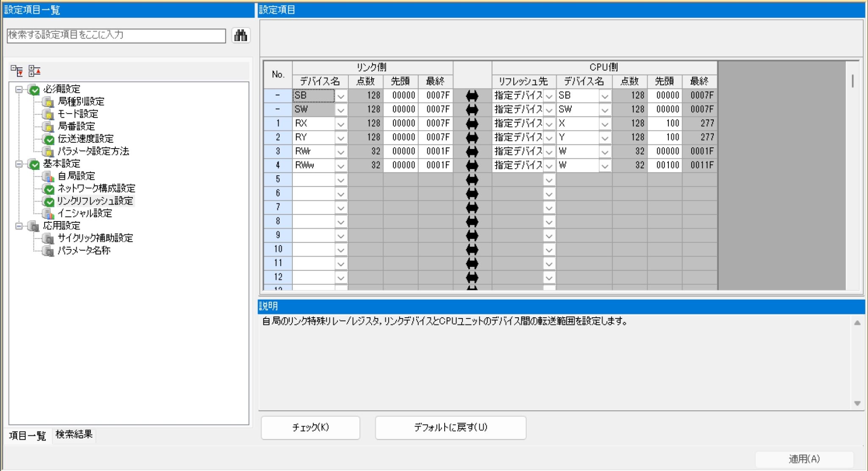Select the collapse-all tree icon above the settings tree
The image size is (868, 471).
pos(18,69)
